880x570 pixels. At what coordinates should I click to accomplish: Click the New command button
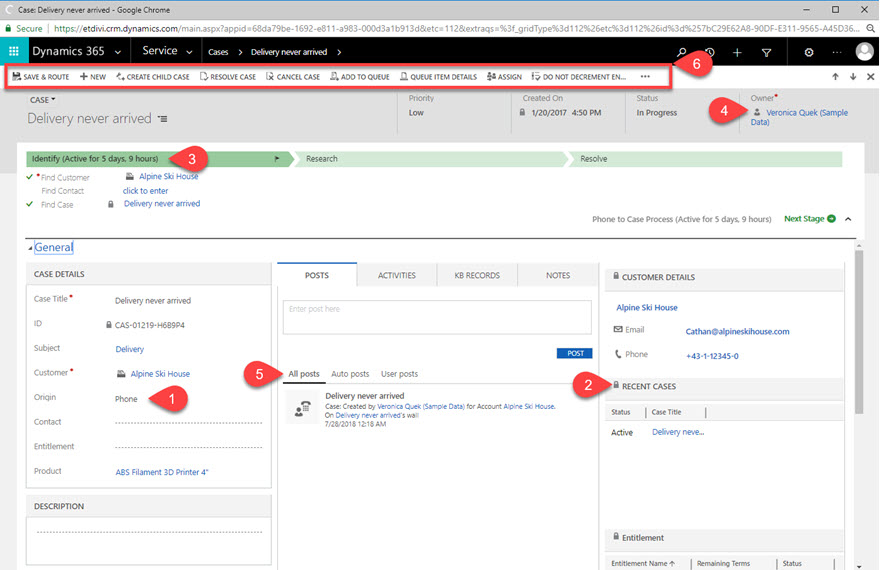[x=93, y=77]
